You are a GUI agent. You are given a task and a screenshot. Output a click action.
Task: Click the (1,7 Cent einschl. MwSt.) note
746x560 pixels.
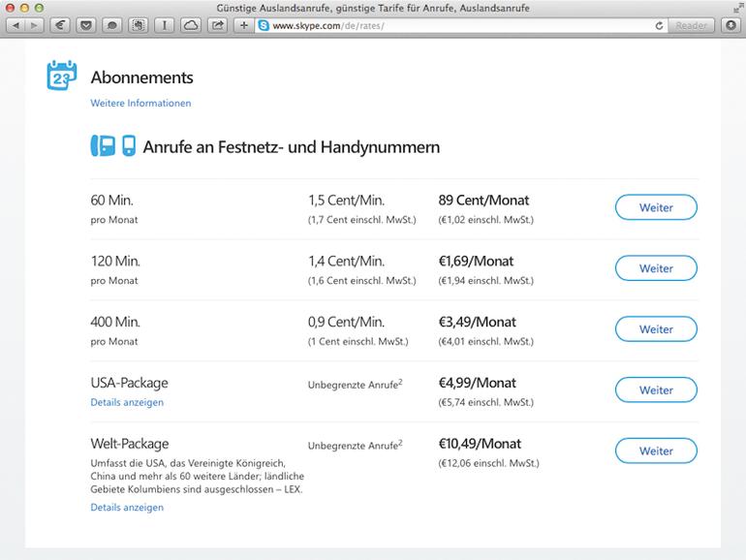(x=361, y=220)
